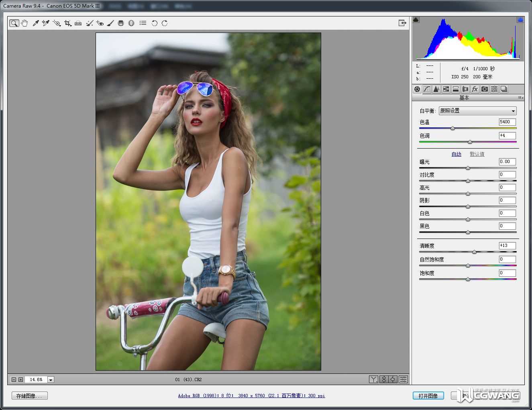
Task: Open the 白平衡 white balance dropdown
Action: [x=477, y=111]
